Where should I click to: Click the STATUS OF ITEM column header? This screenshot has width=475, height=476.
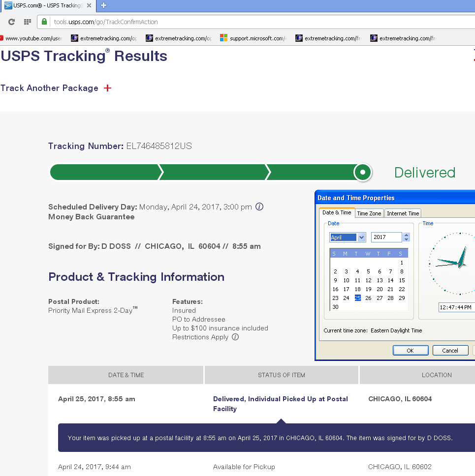pos(282,375)
